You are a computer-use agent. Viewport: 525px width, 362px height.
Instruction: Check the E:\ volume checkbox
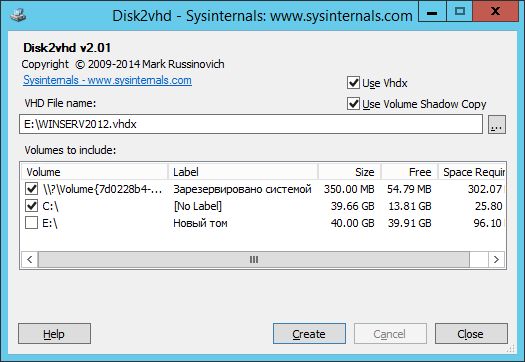coord(31,223)
